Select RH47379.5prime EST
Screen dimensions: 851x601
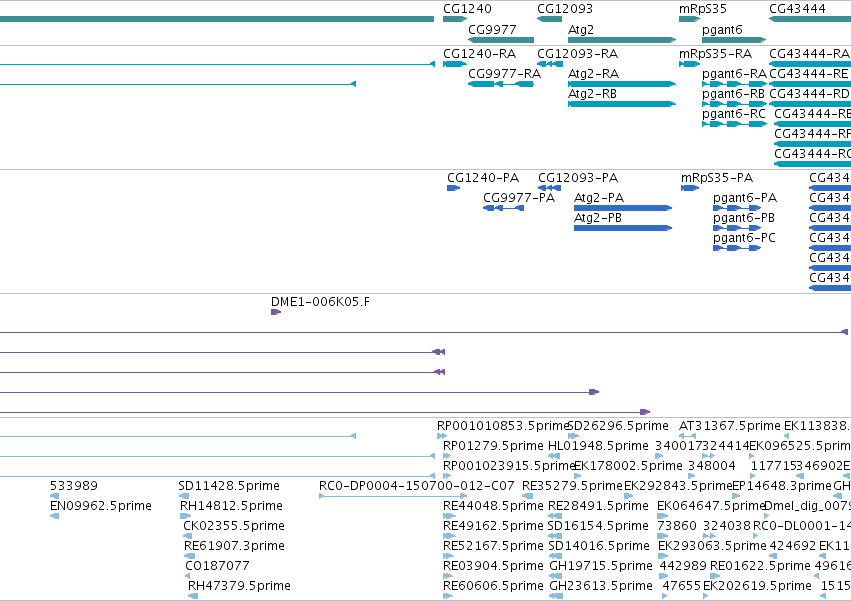click(193, 596)
